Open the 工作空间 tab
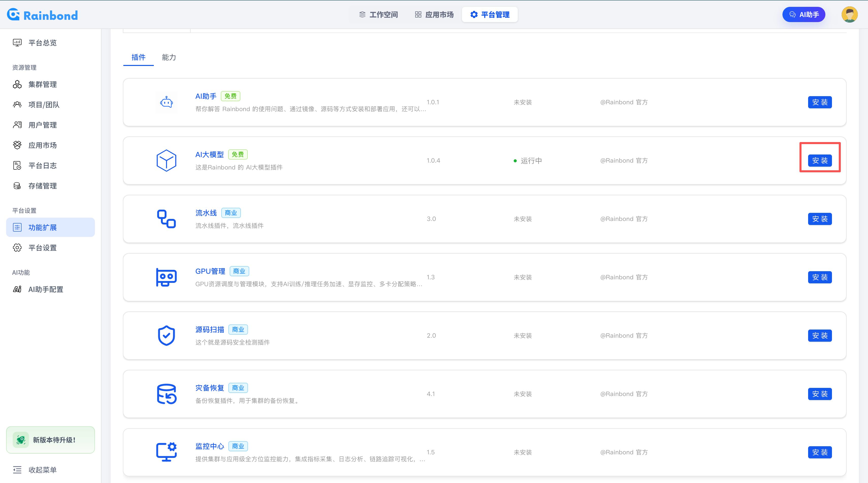This screenshot has height=483, width=868. pyautogui.click(x=378, y=14)
